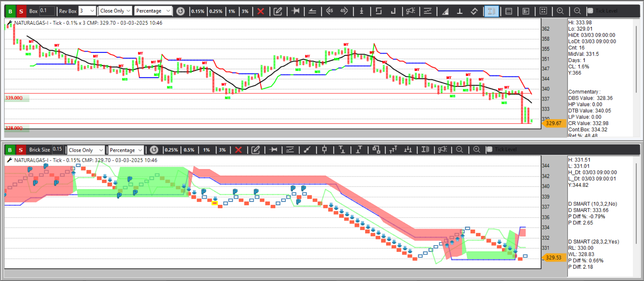644x281 pixels.
Task: Toggle the Tick Level checkbox in top toolbar
Action: [590, 11]
